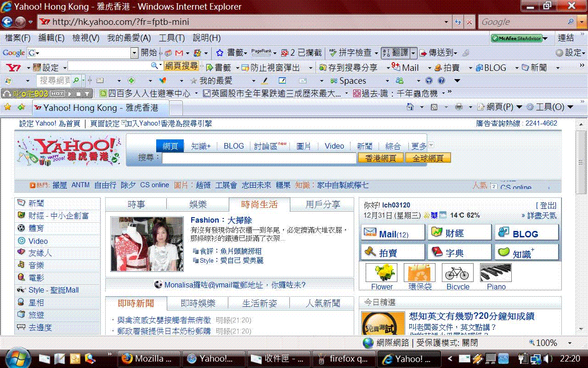Switch to the 即時娛樂 news tab
The width and height of the screenshot is (588, 368).
click(x=198, y=303)
